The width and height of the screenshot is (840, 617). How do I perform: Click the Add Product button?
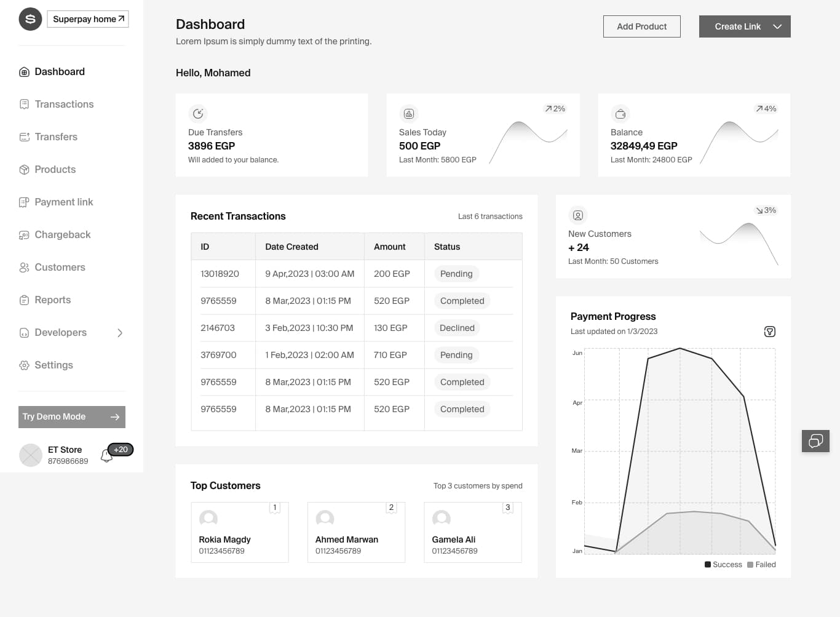[641, 26]
